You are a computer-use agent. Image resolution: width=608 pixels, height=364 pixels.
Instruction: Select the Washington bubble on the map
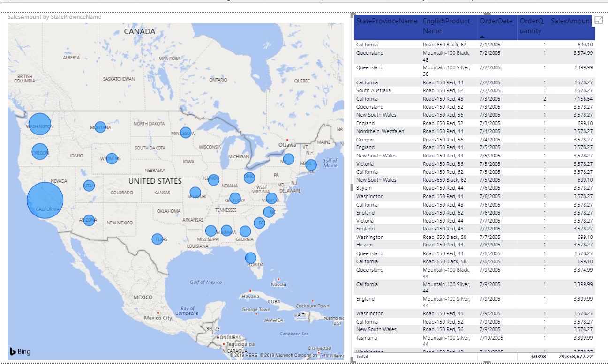pos(39,125)
